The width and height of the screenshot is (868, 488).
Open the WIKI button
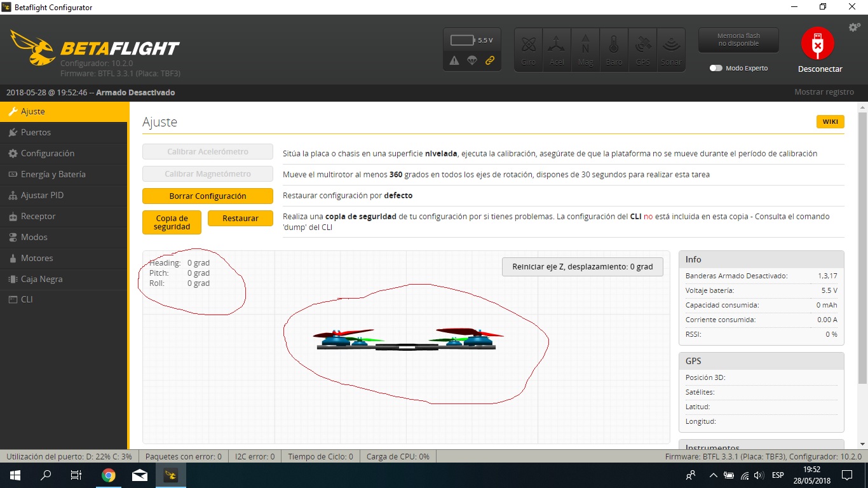click(830, 122)
